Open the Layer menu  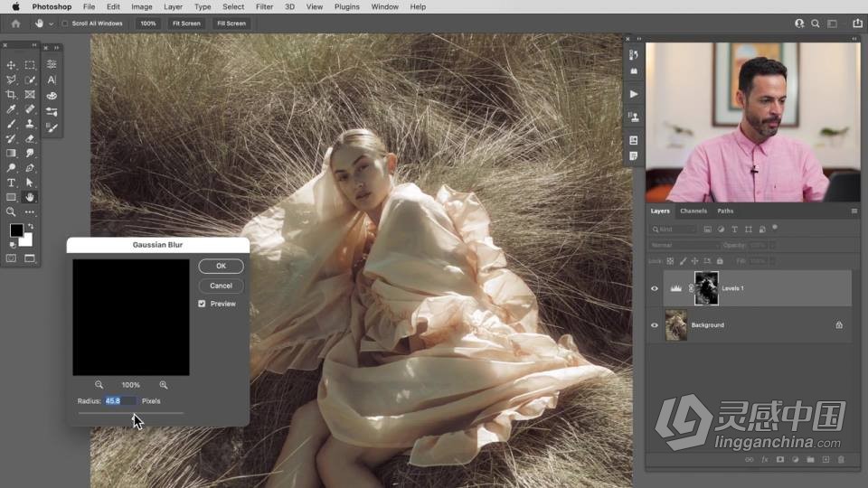point(173,6)
